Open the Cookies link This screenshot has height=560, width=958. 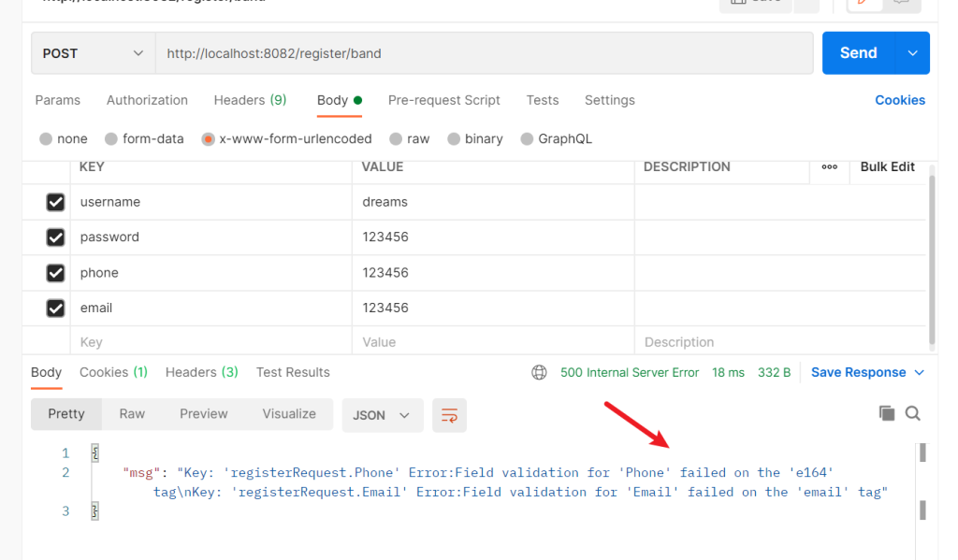point(899,100)
